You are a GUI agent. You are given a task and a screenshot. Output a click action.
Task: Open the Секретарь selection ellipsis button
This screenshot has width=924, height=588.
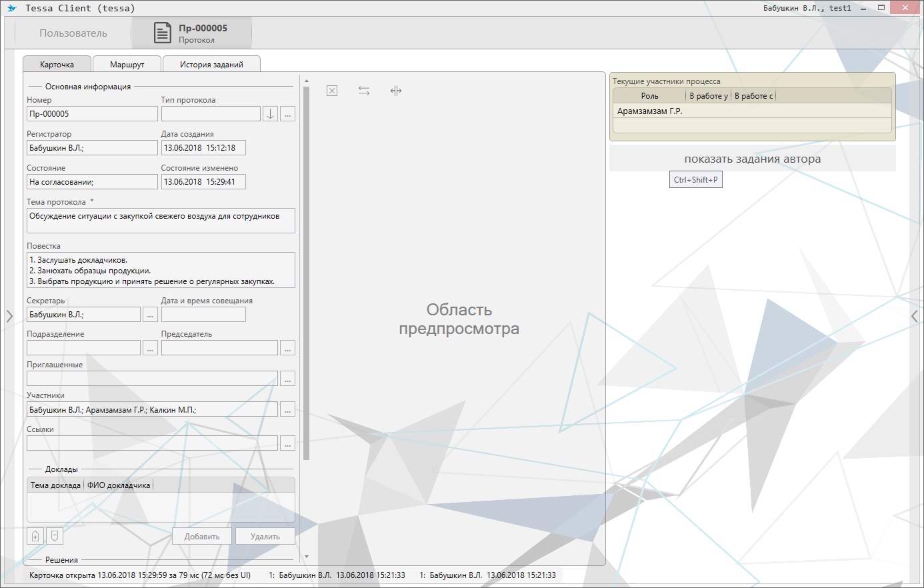pyautogui.click(x=150, y=315)
